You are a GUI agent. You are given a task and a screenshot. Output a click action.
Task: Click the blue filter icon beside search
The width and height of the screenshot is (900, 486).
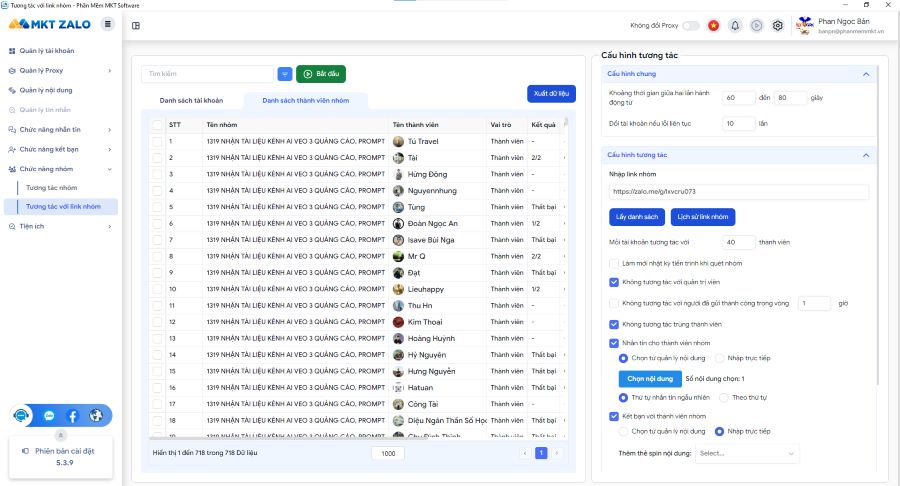pos(285,74)
